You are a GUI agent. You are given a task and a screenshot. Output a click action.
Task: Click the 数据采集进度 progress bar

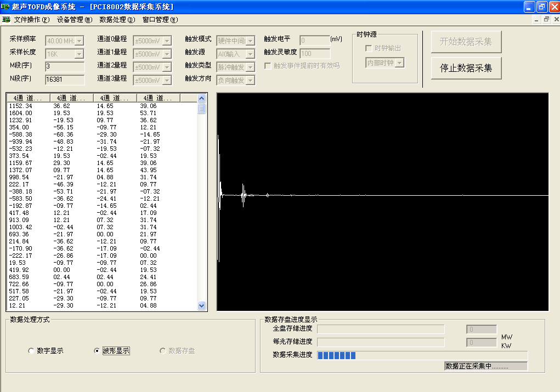422,355
